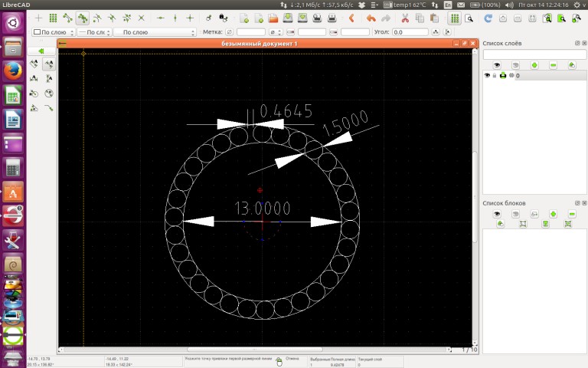This screenshot has height=368, width=588.
Task: Toggle visibility of layer 0
Action: tap(487, 76)
